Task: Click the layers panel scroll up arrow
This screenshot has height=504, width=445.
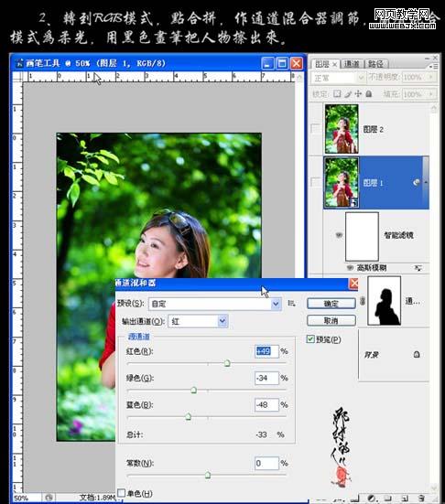Action: coord(434,109)
